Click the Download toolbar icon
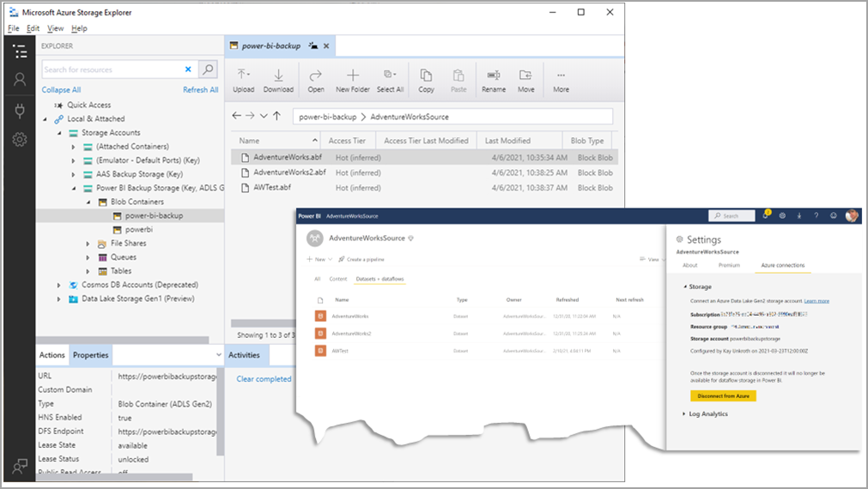Image resolution: width=868 pixels, height=489 pixels. pyautogui.click(x=278, y=75)
